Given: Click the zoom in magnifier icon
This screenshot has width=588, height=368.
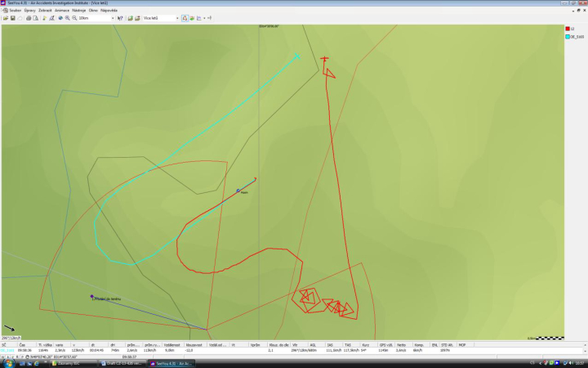Looking at the screenshot, I should (68, 18).
